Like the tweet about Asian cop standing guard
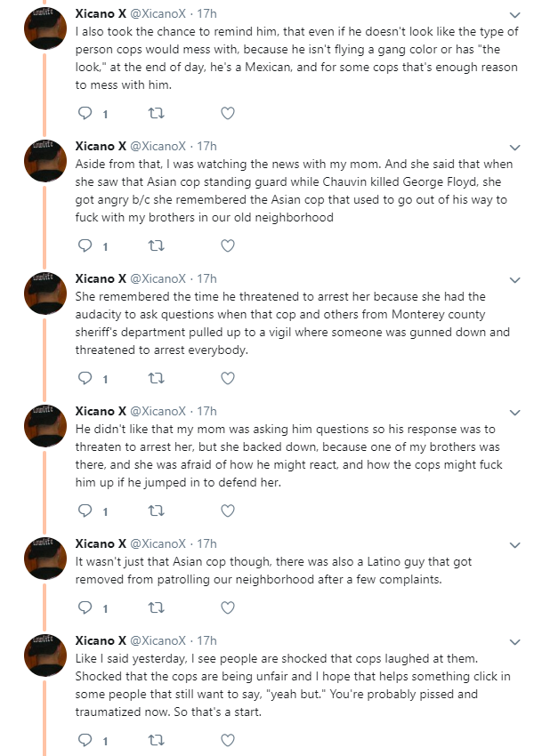550x756 pixels. click(228, 245)
